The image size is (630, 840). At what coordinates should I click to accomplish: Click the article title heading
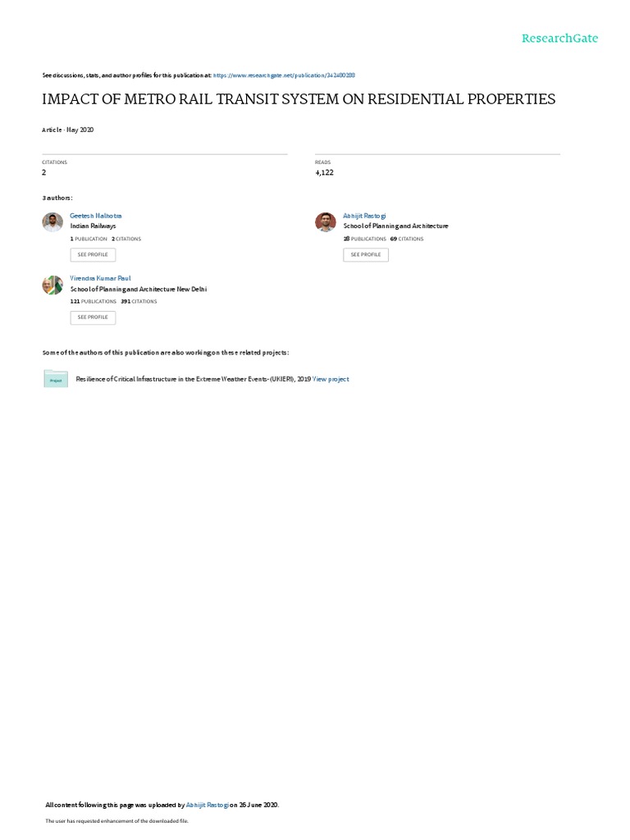pyautogui.click(x=299, y=99)
